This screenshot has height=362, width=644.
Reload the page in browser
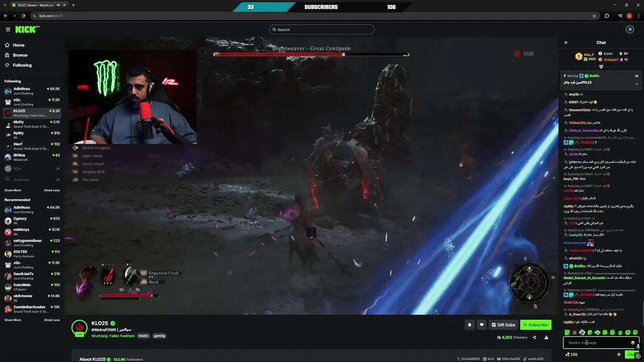[24, 16]
